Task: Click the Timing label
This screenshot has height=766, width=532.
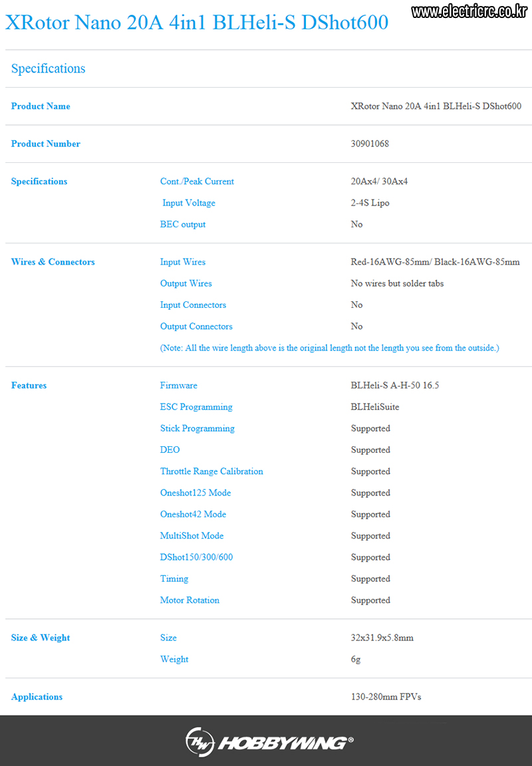Action: point(174,579)
